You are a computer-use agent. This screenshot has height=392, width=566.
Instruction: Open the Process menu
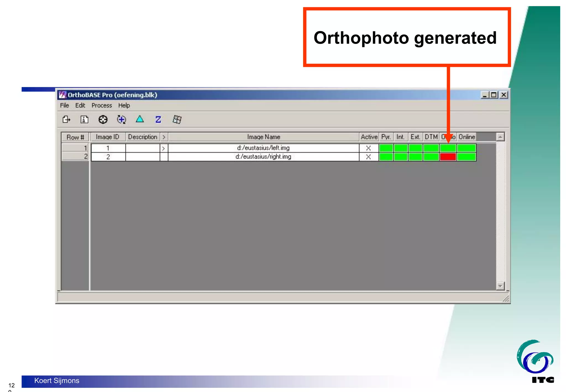click(x=102, y=105)
